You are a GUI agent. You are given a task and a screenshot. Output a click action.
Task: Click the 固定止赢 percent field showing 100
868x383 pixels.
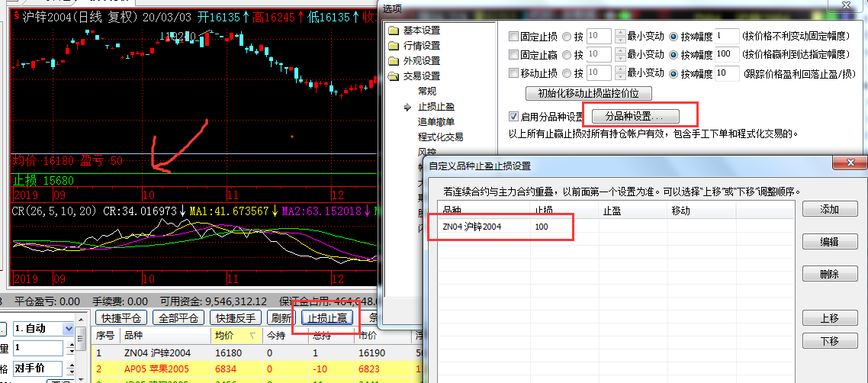[x=727, y=54]
